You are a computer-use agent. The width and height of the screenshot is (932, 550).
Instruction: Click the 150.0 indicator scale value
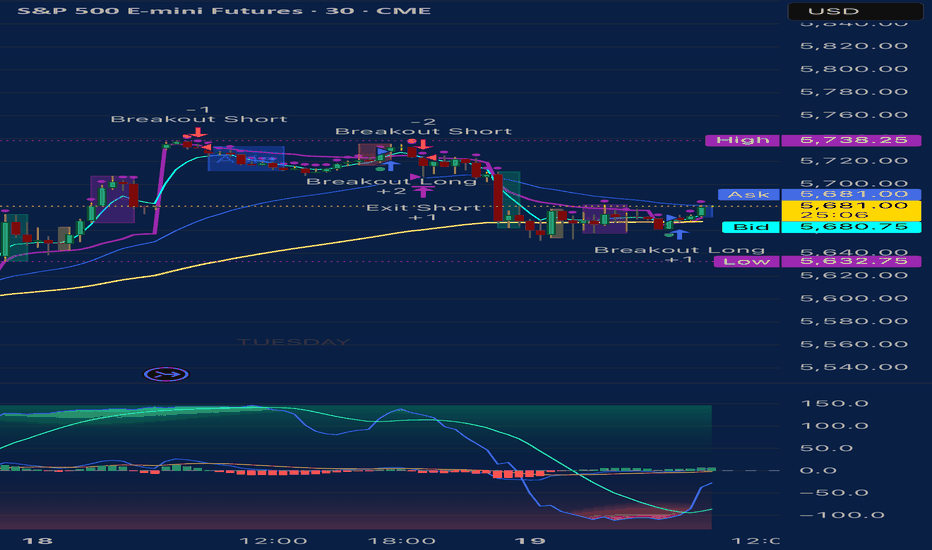point(835,404)
